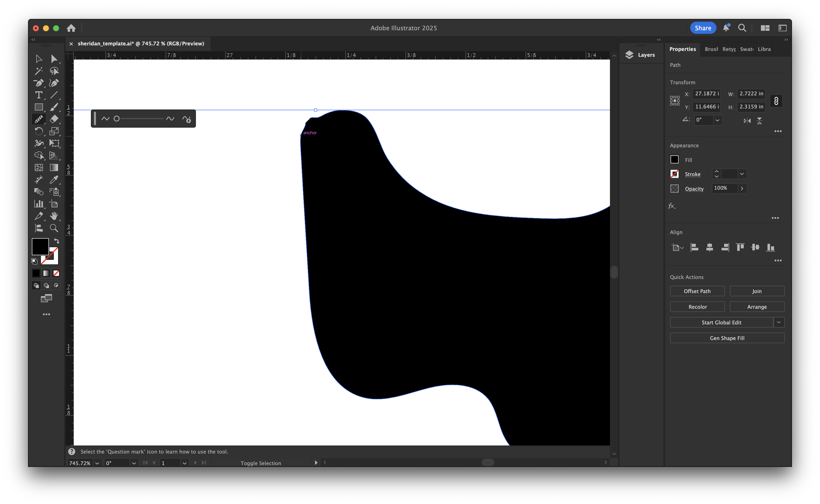Swap the fill and stroke colors
This screenshot has width=820, height=504.
pyautogui.click(x=57, y=241)
